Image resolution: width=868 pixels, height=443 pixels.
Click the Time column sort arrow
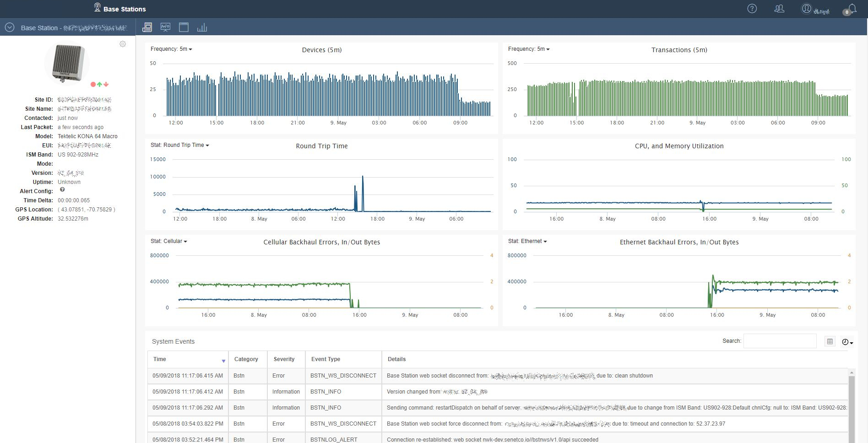(x=223, y=361)
